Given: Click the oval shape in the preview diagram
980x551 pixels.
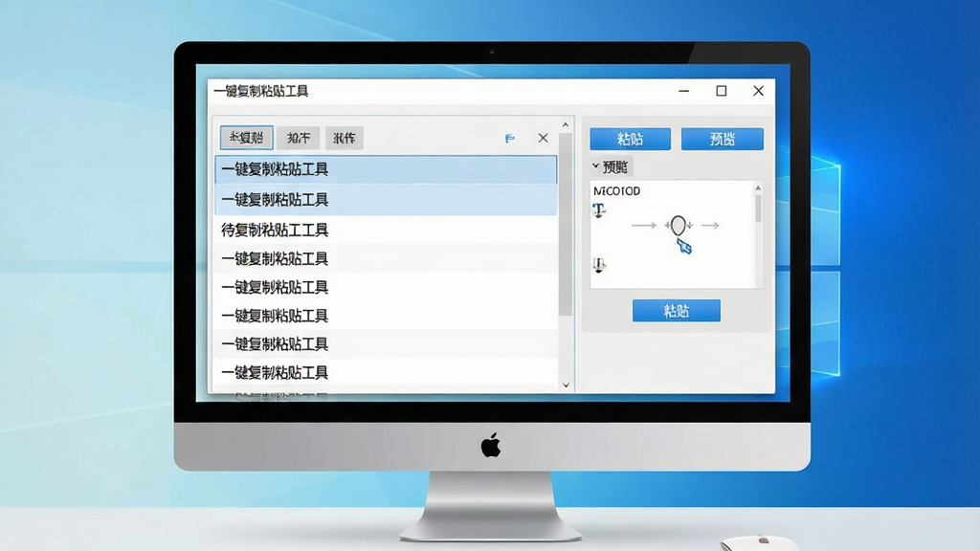Looking at the screenshot, I should click(x=679, y=225).
